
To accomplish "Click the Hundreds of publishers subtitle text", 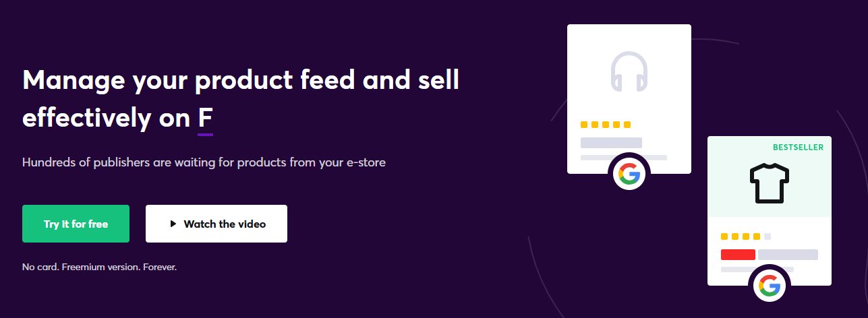I will (204, 162).
